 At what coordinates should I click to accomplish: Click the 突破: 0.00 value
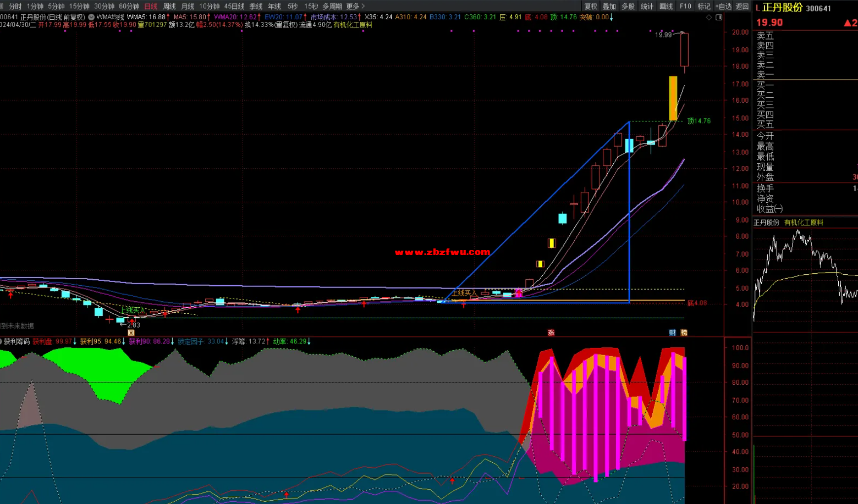coord(596,17)
